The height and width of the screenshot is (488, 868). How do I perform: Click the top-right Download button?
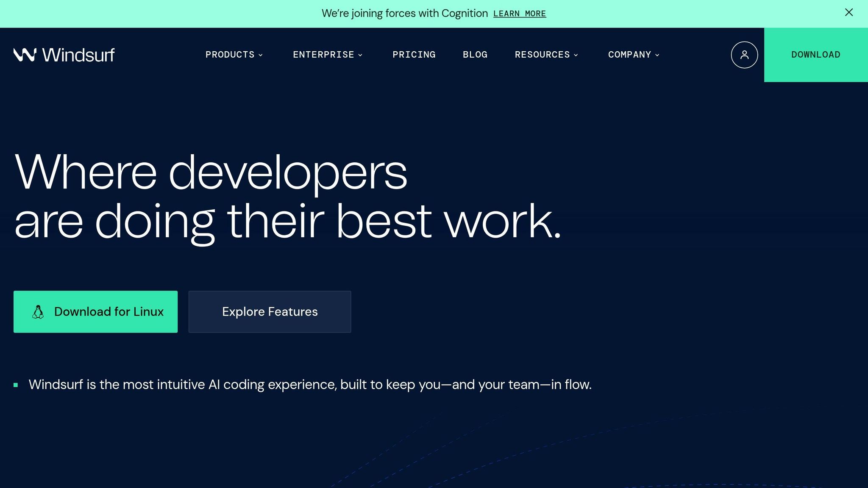tap(815, 55)
